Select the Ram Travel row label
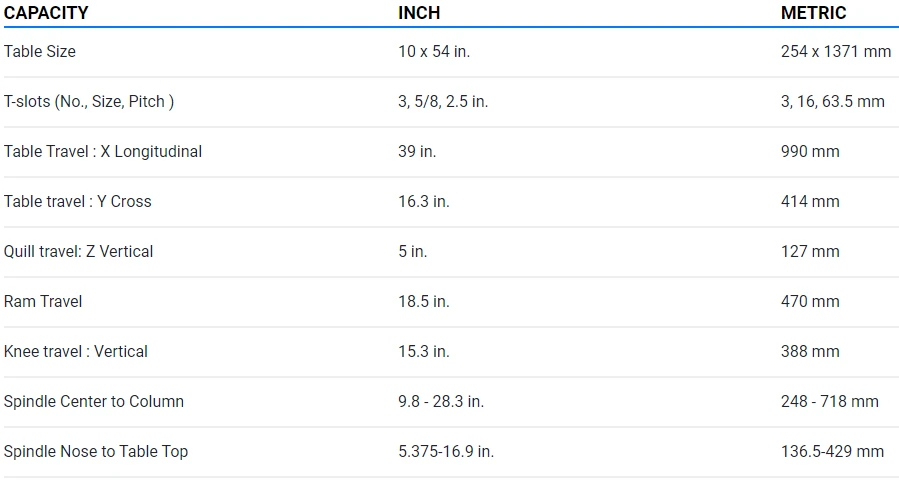899x480 pixels. [43, 301]
